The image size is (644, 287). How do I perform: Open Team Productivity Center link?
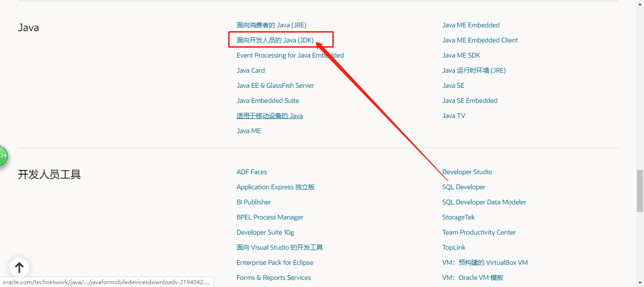[x=479, y=232]
